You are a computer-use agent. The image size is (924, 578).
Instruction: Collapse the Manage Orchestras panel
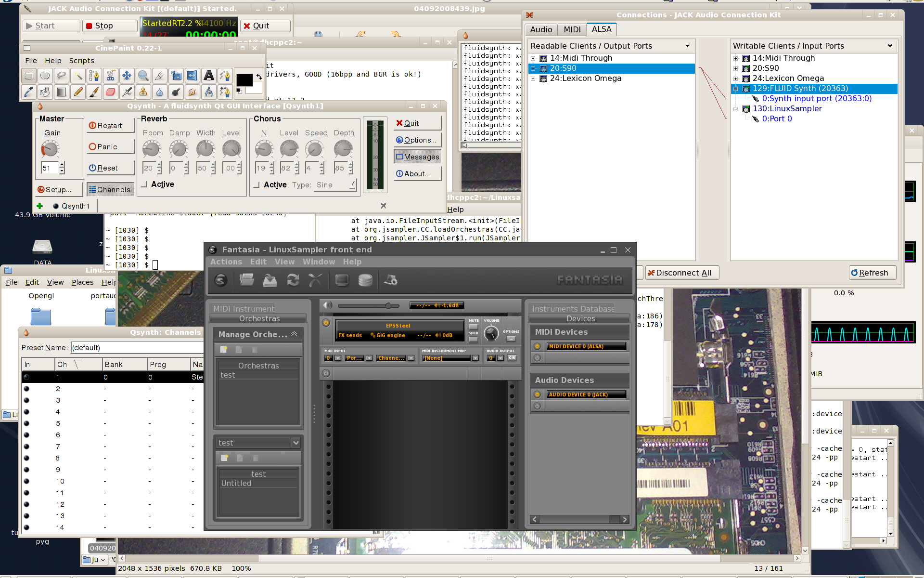click(x=294, y=334)
